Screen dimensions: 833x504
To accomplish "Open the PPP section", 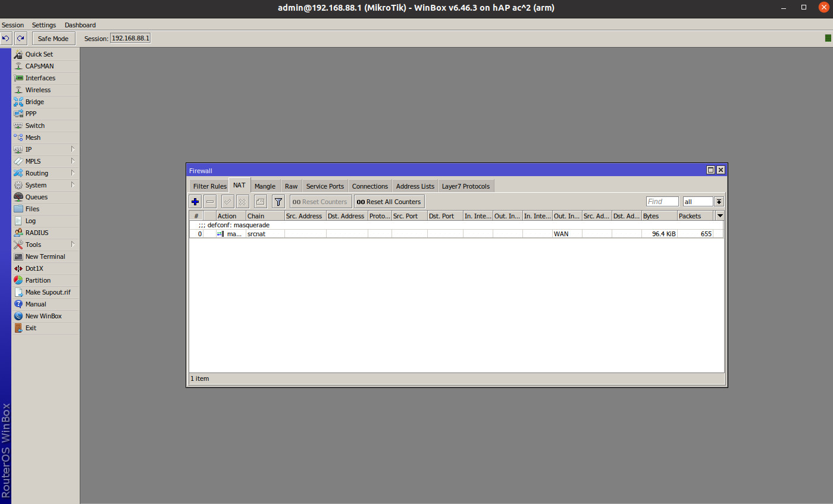I will pyautogui.click(x=45, y=114).
